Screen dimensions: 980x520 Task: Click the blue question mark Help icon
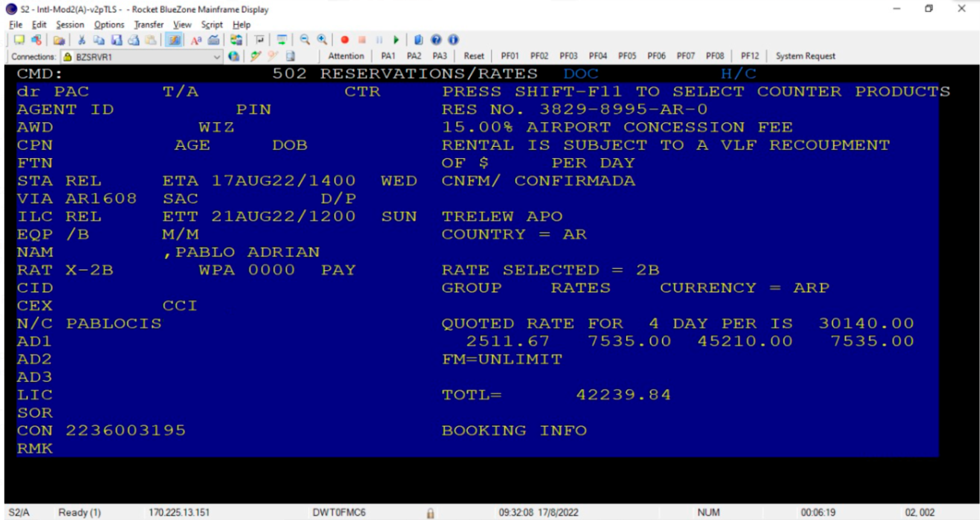[436, 40]
